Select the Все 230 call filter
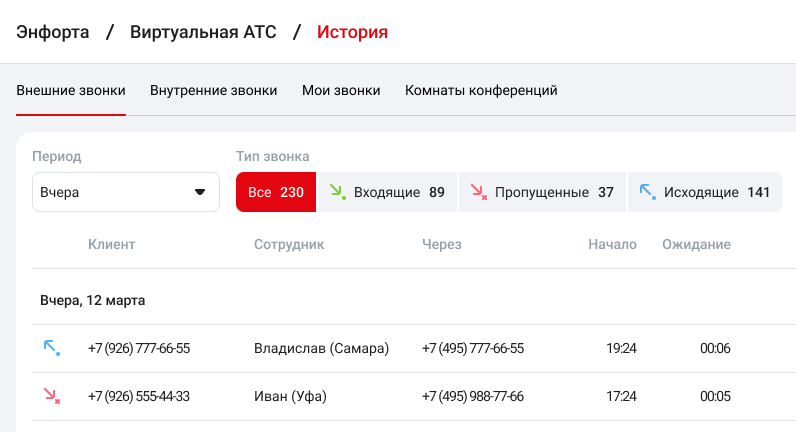Viewport: 796px width, 432px height. 275,192
